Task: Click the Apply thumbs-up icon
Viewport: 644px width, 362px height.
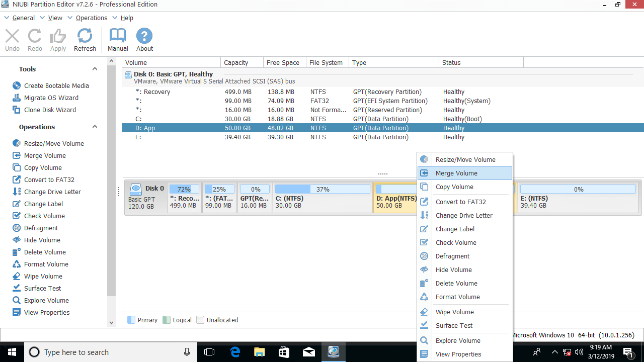Action: [x=58, y=36]
